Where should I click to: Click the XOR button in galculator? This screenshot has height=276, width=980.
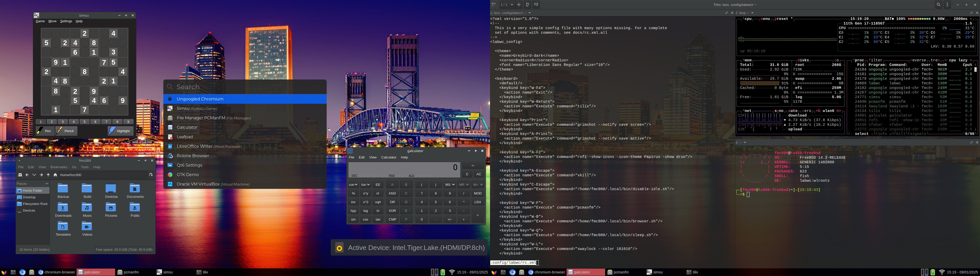tap(392, 211)
